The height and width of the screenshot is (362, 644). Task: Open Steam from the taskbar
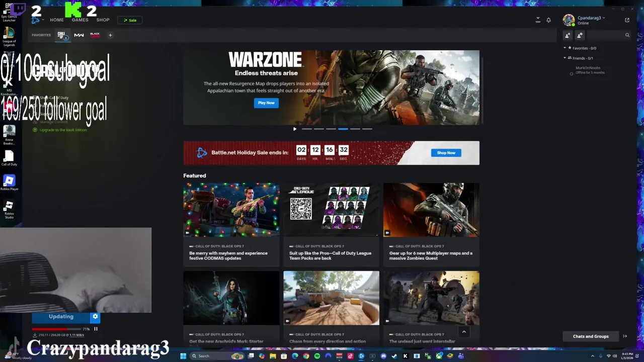click(394, 356)
